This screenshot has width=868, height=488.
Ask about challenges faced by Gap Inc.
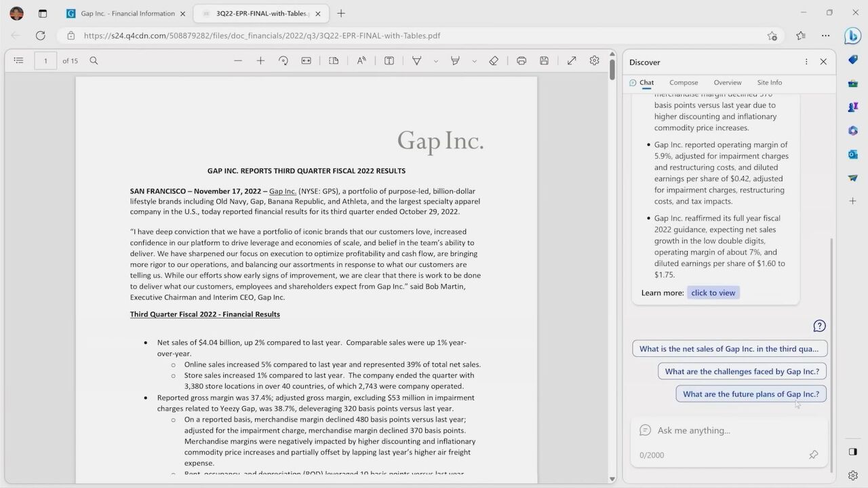[x=742, y=371]
